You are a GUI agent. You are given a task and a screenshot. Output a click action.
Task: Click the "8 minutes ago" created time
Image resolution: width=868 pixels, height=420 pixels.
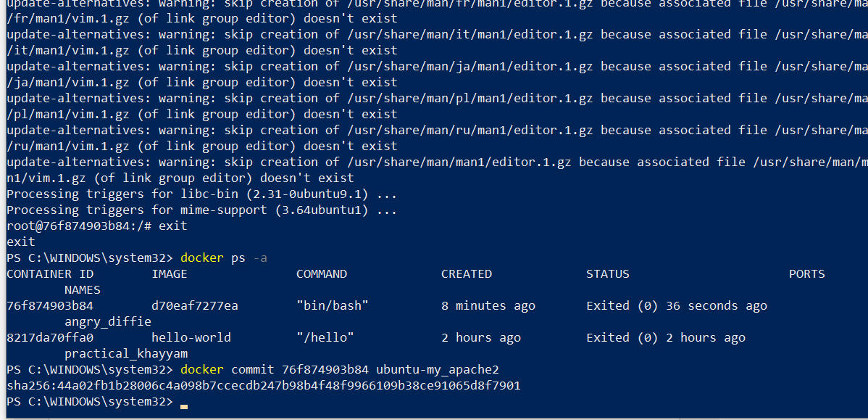[488, 306]
